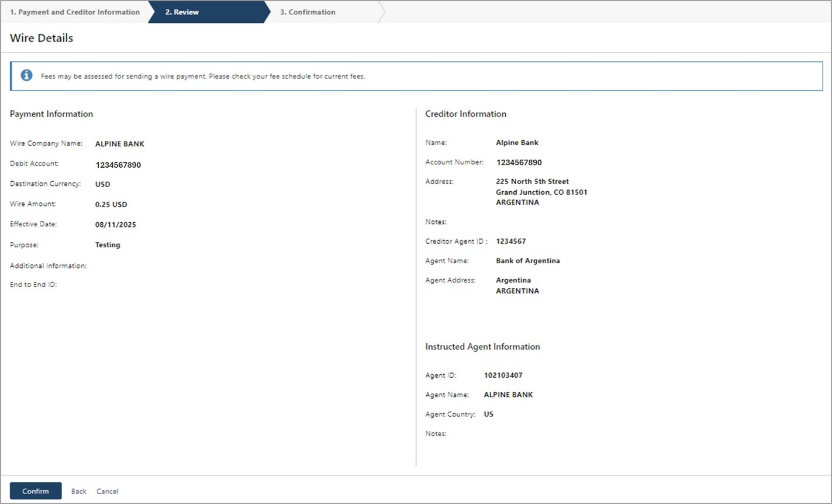Viewport: 832px width, 504px height.
Task: Click the Wire Details heading
Action: coord(42,38)
